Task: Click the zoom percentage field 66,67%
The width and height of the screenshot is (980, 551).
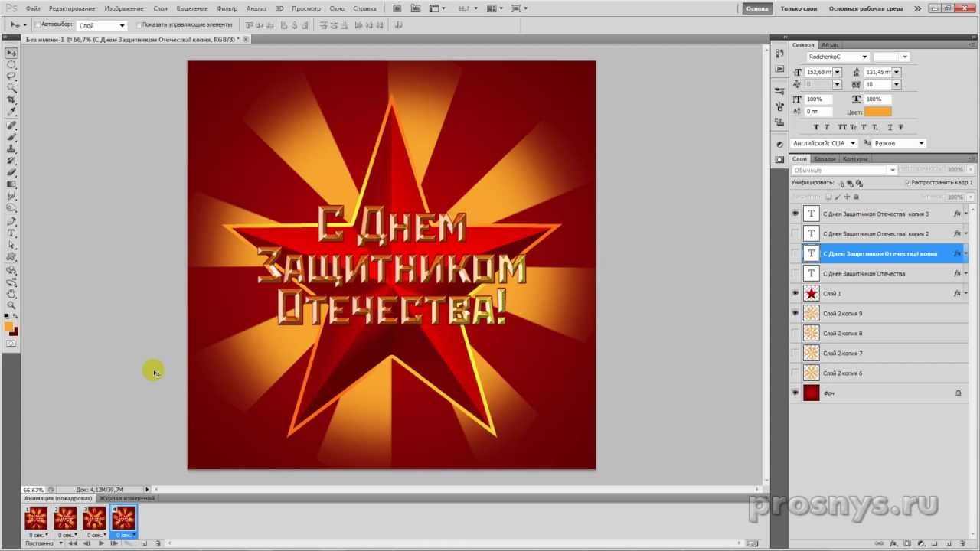Action: pos(34,490)
